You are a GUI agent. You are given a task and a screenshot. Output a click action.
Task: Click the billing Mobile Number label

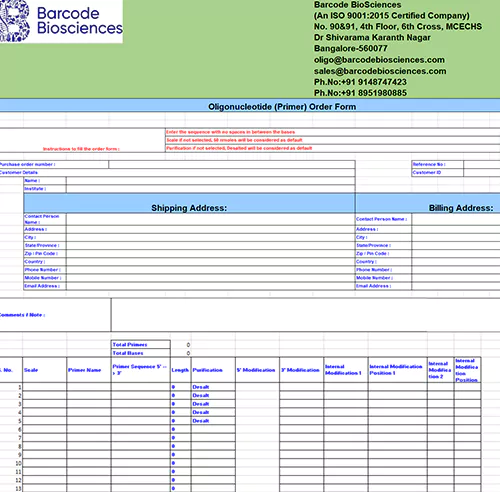(374, 278)
